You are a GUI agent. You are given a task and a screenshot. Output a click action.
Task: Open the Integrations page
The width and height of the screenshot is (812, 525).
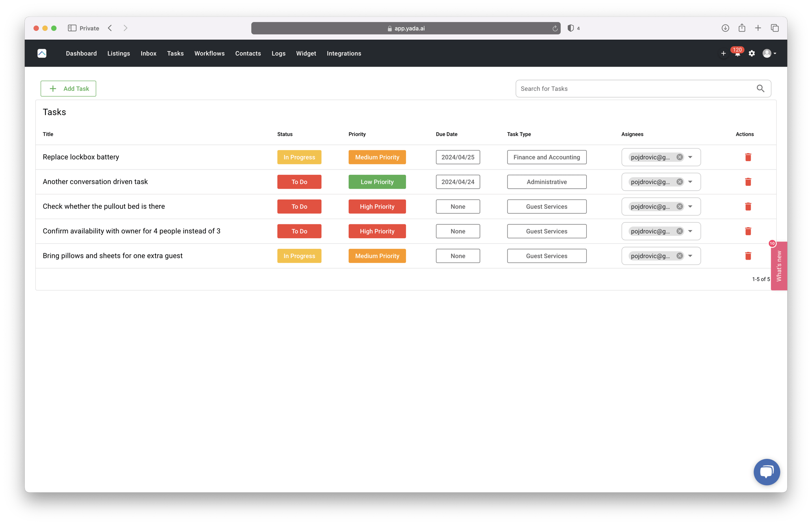[x=344, y=54]
